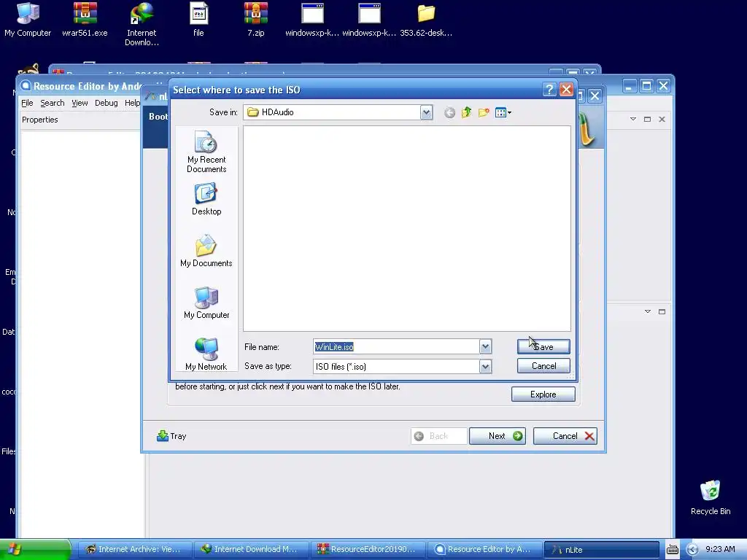Open the Debug menu in Resource Editor
This screenshot has width=747, height=560.
click(107, 103)
